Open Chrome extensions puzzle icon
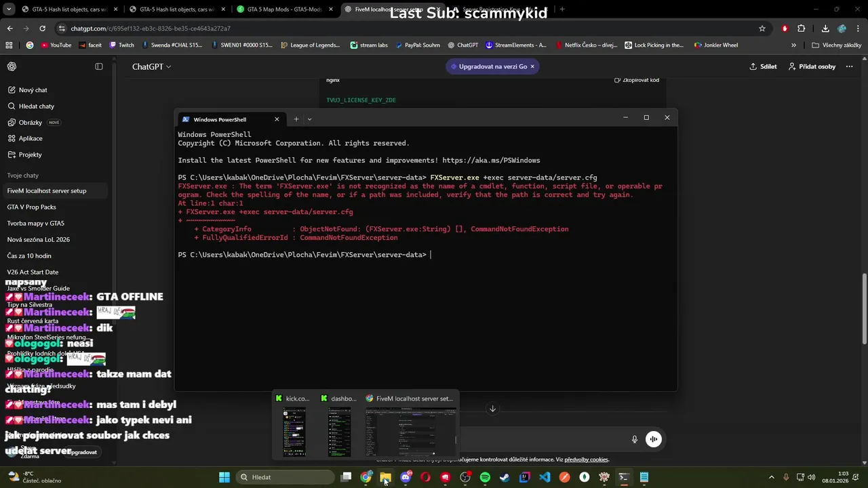The width and height of the screenshot is (868, 488). click(802, 28)
